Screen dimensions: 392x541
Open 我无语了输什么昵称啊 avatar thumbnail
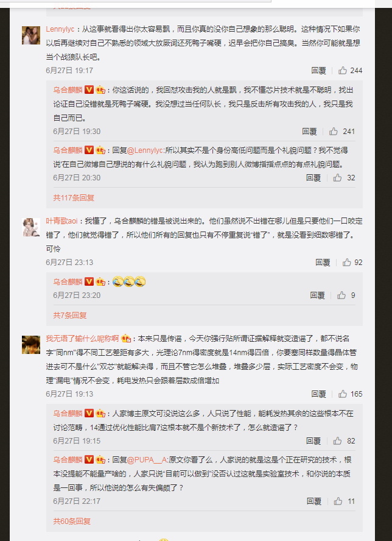31,344
